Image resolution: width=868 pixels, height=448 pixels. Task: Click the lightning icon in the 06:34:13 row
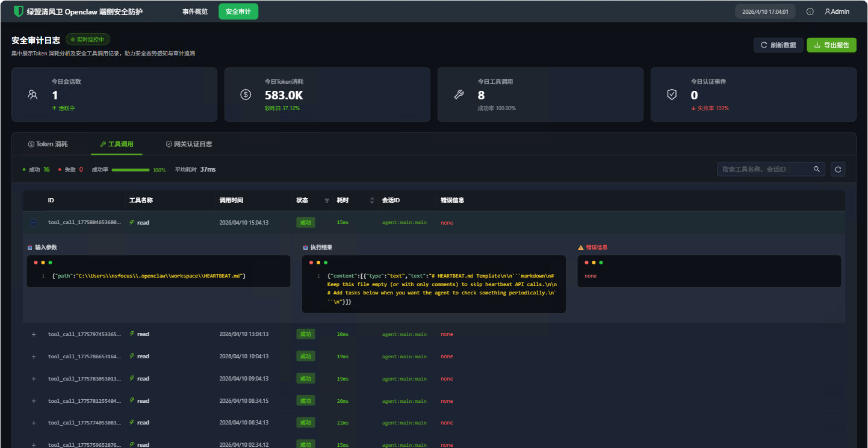point(132,422)
